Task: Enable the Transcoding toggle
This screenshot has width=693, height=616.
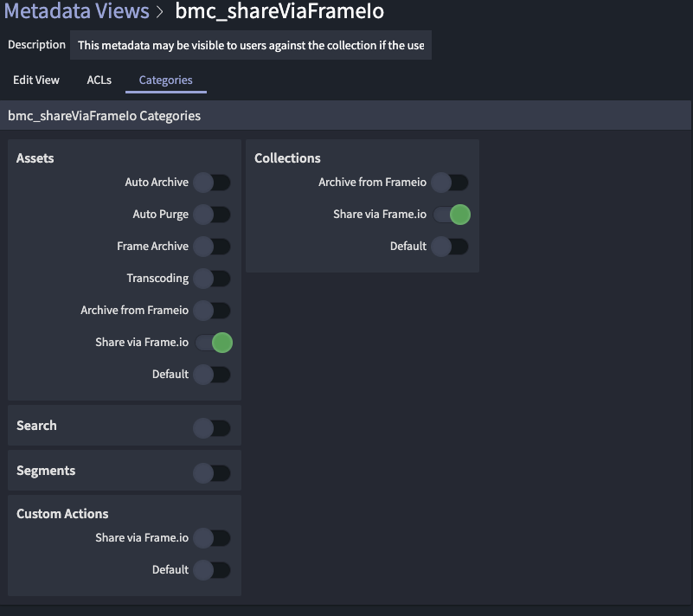Action: coord(212,279)
